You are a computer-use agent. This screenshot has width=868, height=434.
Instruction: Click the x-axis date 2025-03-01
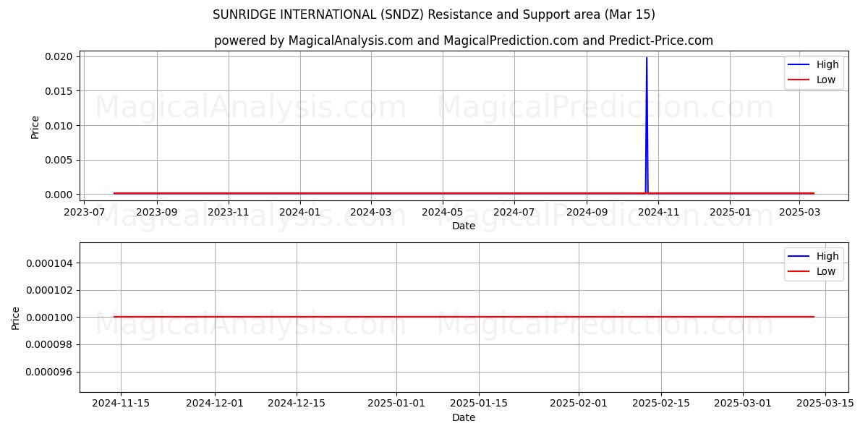(743, 404)
